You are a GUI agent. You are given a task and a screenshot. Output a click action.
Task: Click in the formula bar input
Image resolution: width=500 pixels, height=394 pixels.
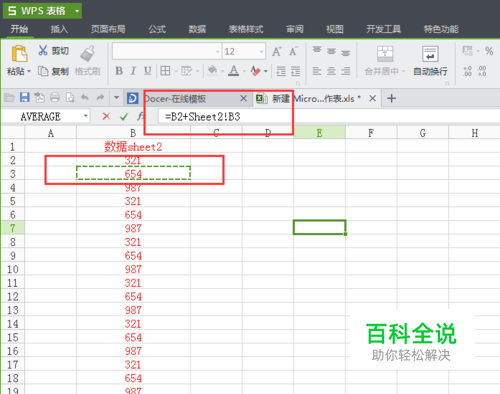coord(328,116)
